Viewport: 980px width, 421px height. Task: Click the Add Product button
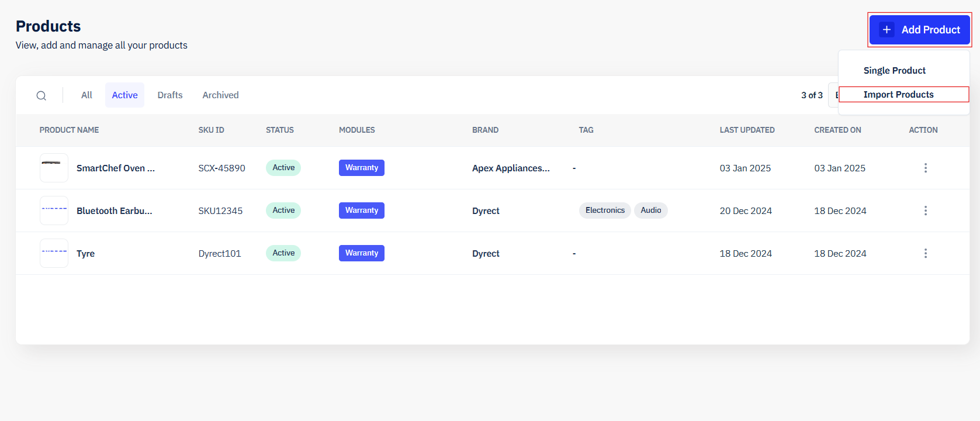[920, 30]
